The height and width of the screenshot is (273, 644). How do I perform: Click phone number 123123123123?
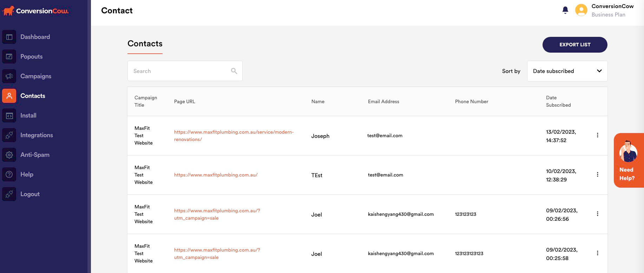click(x=469, y=253)
